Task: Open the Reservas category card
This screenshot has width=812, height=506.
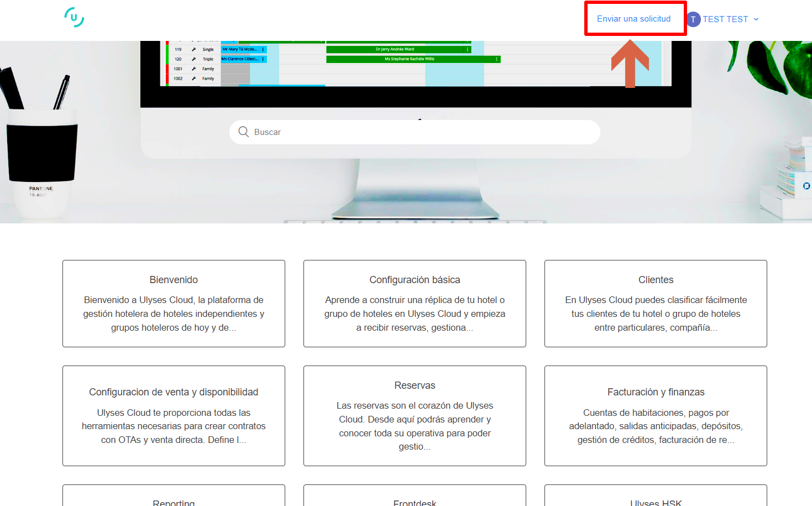Action: (x=415, y=416)
